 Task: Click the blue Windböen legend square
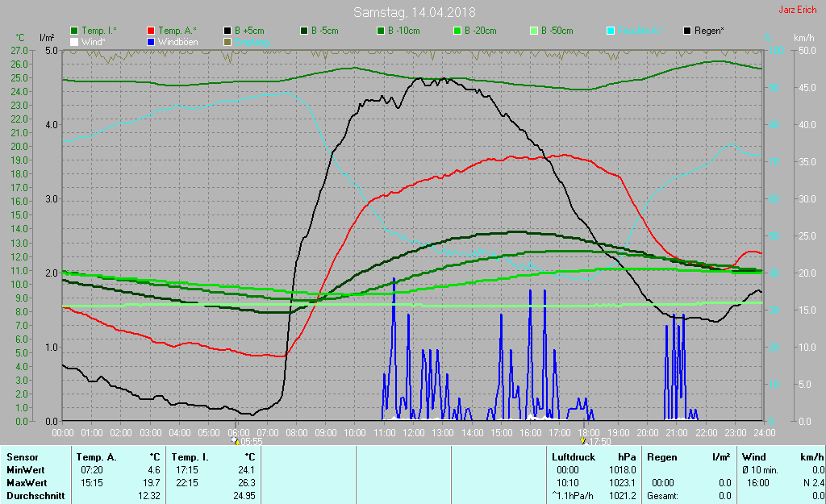(151, 42)
